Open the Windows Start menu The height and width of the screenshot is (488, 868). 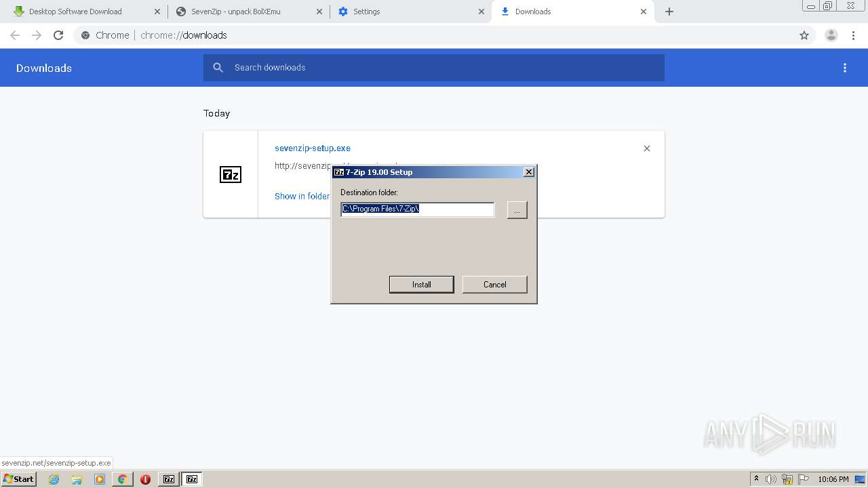point(18,479)
